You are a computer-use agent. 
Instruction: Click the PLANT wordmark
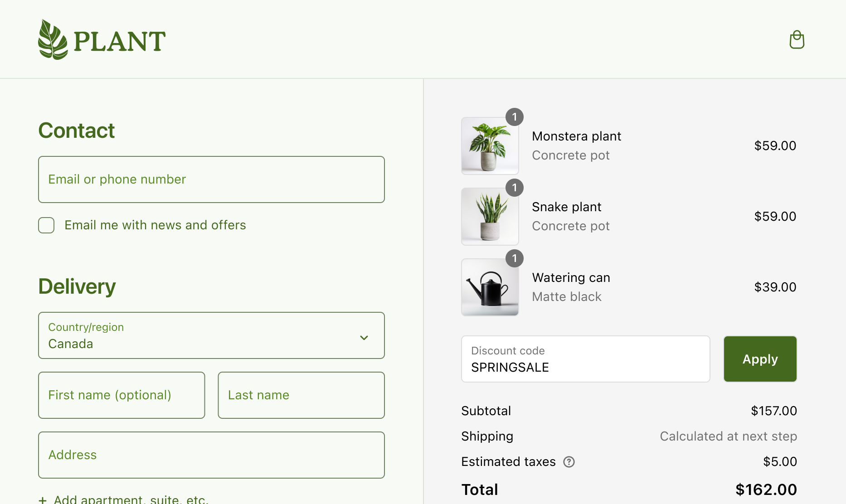coord(119,41)
